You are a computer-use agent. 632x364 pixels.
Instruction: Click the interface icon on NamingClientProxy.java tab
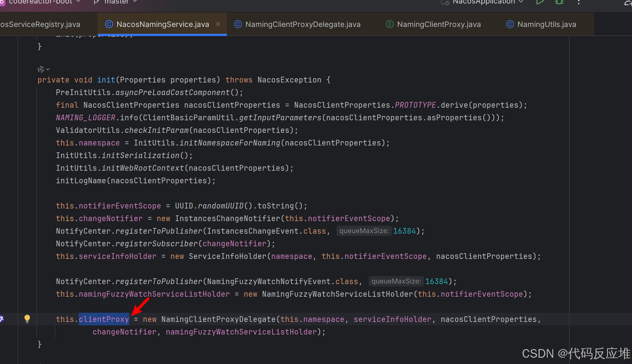tap(389, 24)
